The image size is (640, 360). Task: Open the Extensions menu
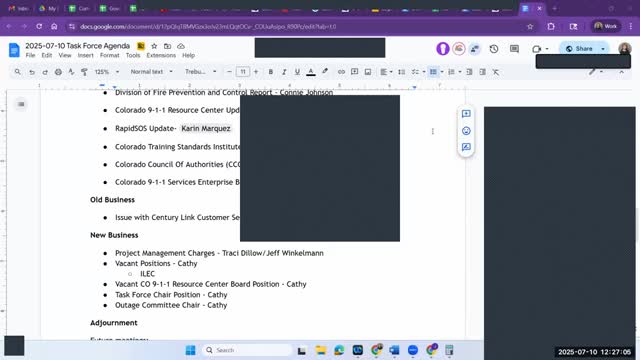(161, 56)
